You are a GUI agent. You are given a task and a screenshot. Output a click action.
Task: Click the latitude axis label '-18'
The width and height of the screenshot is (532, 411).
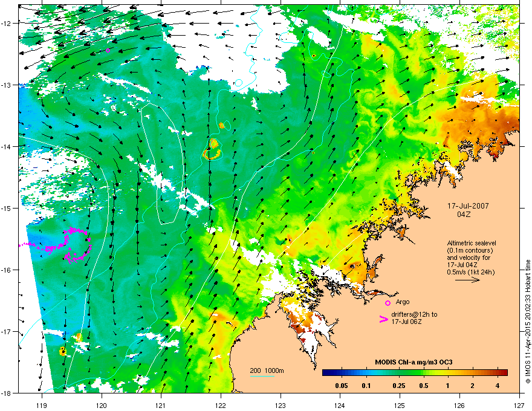point(7,393)
